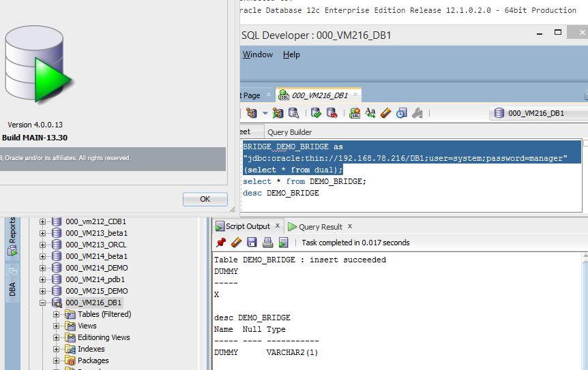Pin the Script Output panel
Screen dimensions: 588x370
(220, 243)
